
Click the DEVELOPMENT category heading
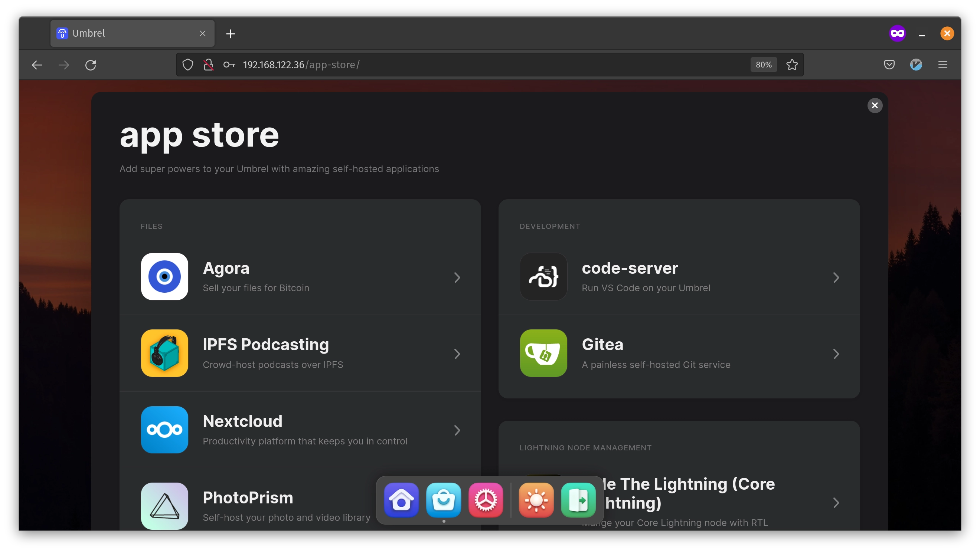(550, 227)
